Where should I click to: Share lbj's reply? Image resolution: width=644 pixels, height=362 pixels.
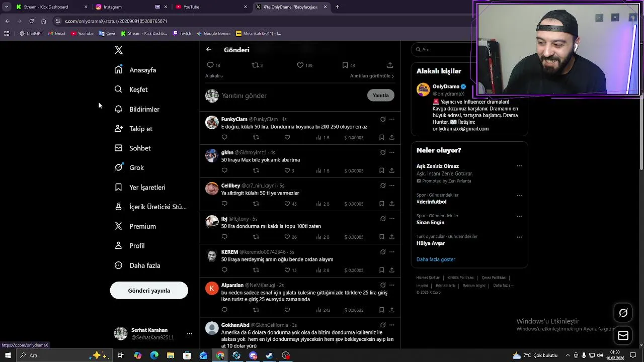point(391,237)
